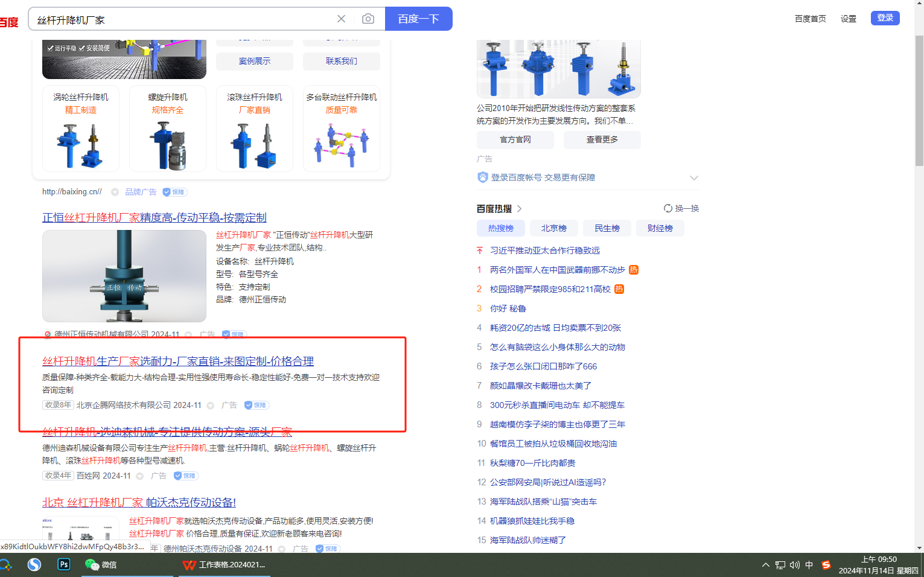Click the 保障 badge beside 百姓网 2024-11
Image resolution: width=924 pixels, height=577 pixels.
coord(186,476)
